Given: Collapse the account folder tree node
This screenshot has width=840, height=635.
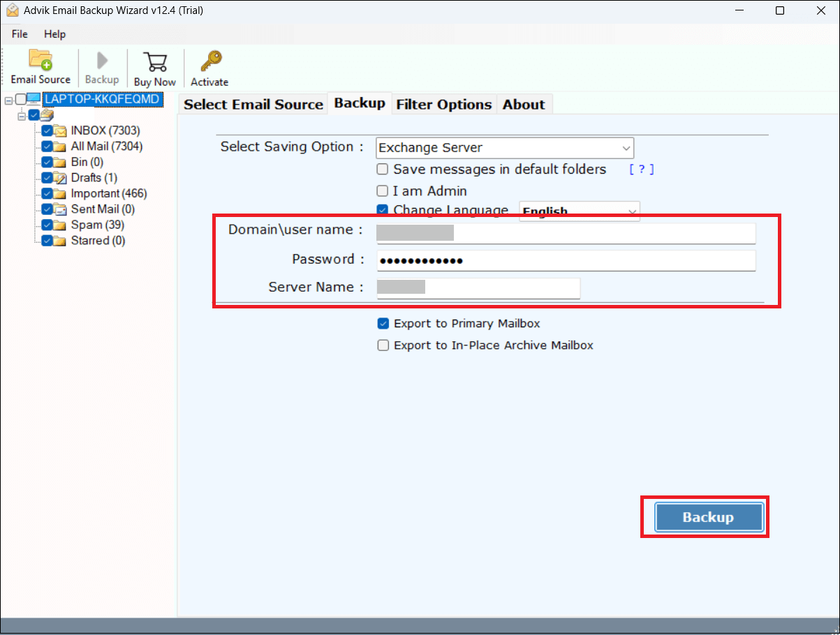Looking at the screenshot, I should pos(22,115).
